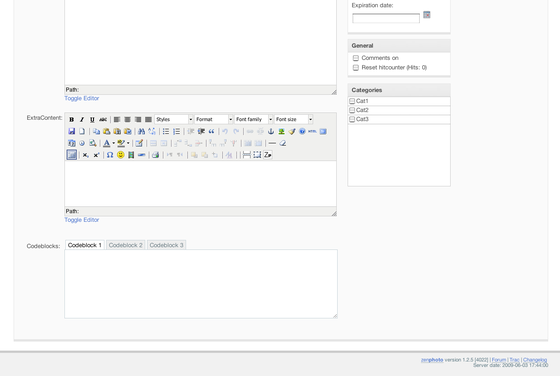Insert a blockquote using the quote icon

pos(211,131)
